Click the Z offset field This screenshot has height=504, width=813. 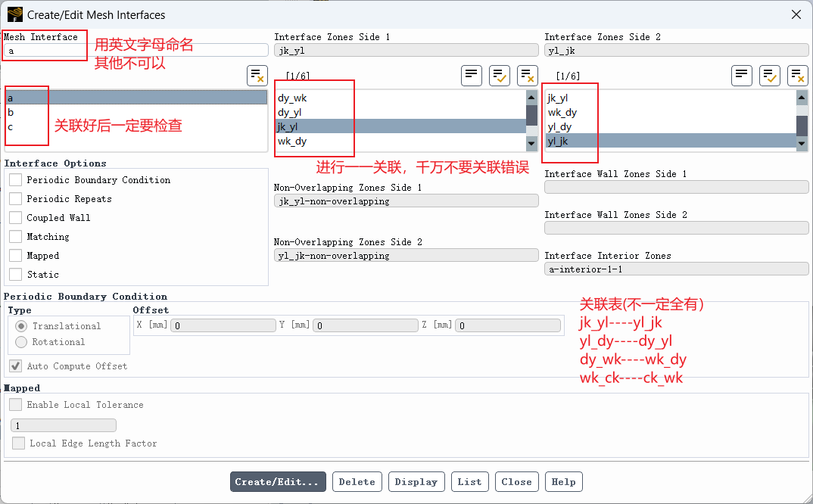[508, 325]
